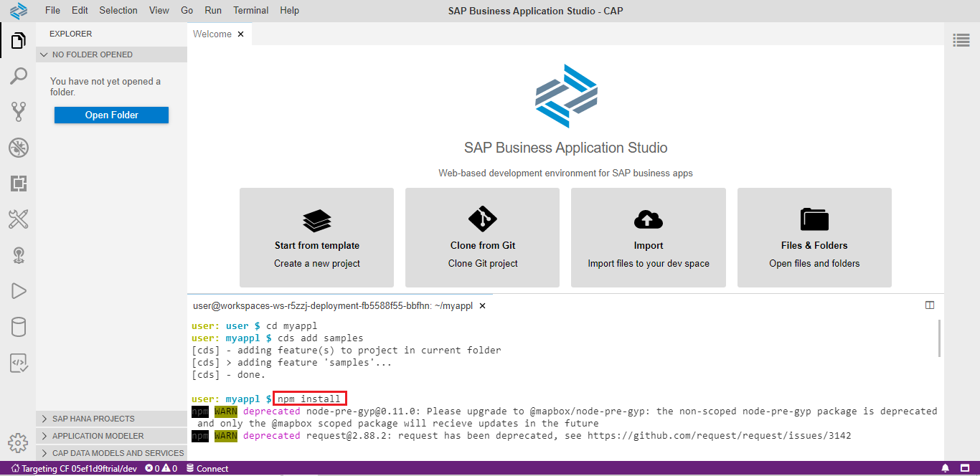
Task: Open the SAP HANA database explorer icon
Action: coord(18,327)
